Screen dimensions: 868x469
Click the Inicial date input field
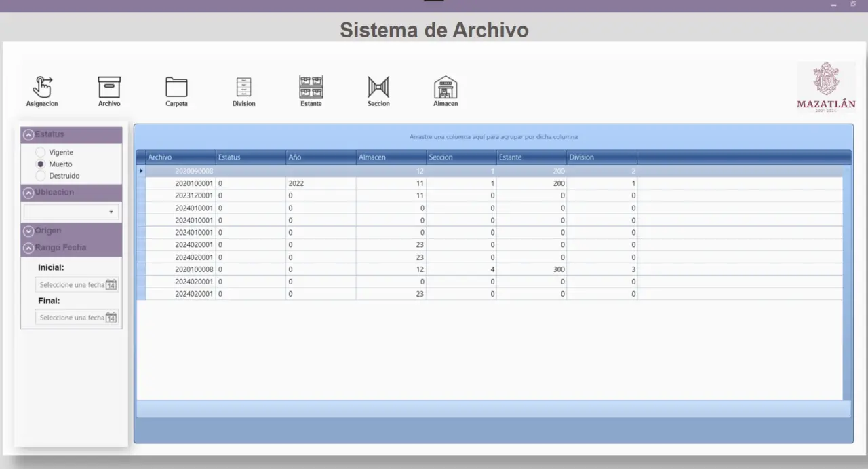click(x=71, y=285)
